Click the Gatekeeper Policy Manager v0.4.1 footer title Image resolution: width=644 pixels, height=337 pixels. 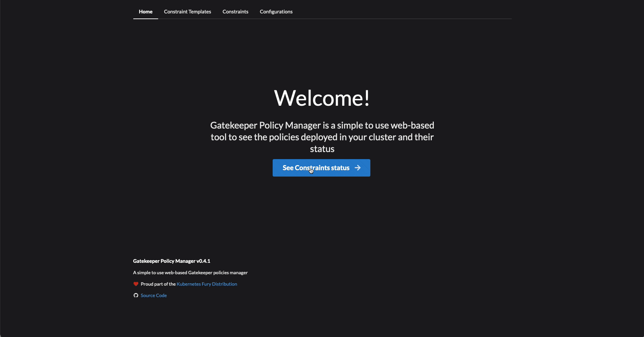172,261
